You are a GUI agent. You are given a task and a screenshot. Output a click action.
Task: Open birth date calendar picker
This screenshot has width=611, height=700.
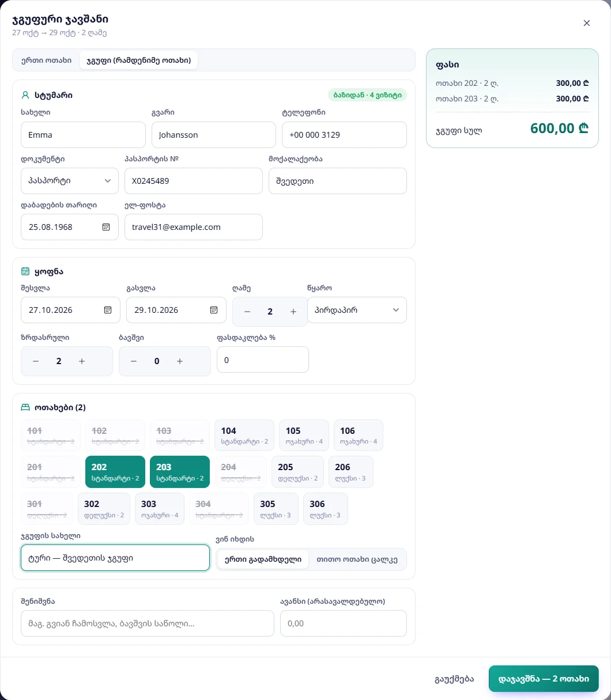(106, 227)
